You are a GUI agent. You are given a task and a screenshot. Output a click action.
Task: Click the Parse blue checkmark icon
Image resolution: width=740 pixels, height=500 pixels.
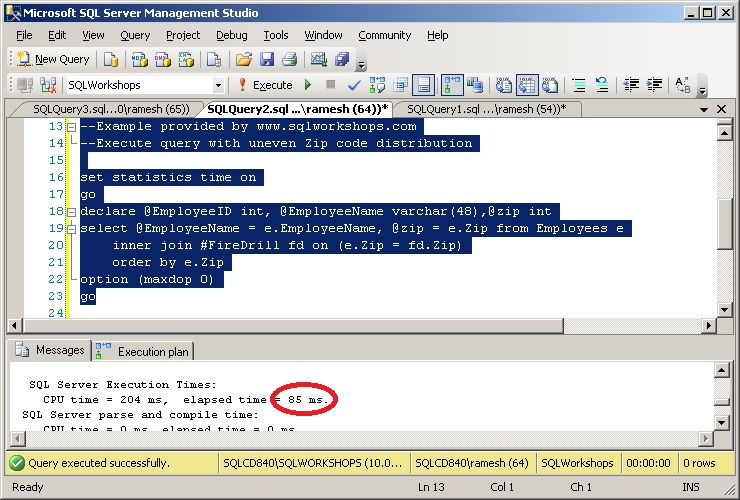[353, 85]
